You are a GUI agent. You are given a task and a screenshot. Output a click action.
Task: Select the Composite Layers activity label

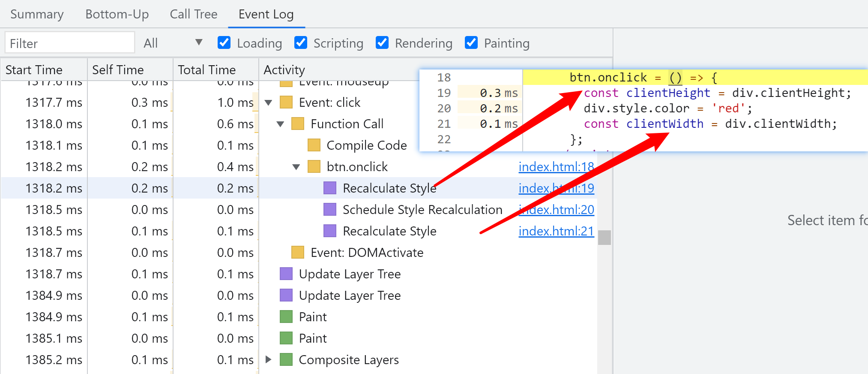tap(349, 359)
